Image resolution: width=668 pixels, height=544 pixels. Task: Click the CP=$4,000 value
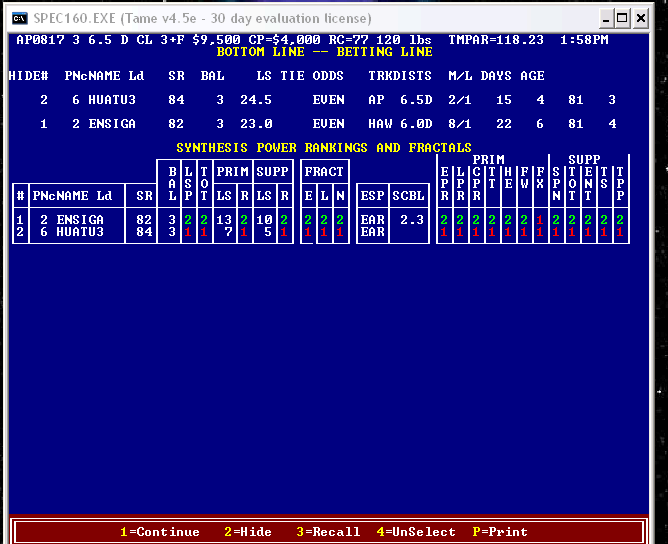tap(284, 40)
